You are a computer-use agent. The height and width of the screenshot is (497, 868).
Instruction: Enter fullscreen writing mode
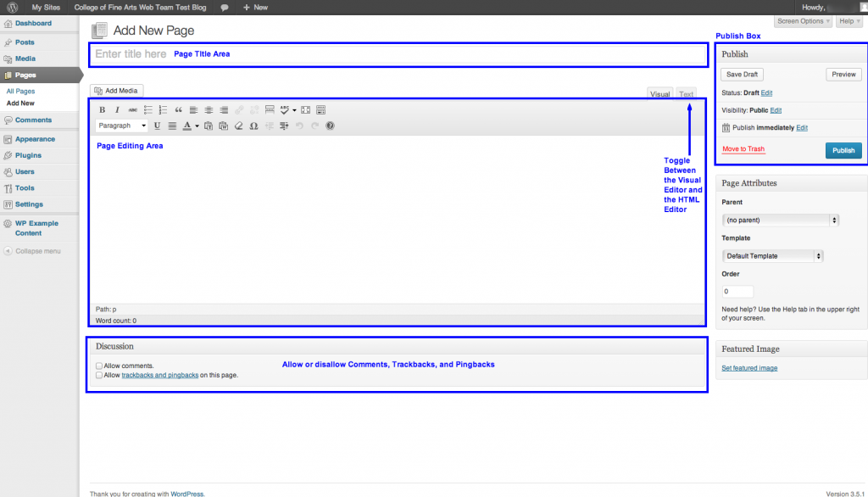pos(306,109)
